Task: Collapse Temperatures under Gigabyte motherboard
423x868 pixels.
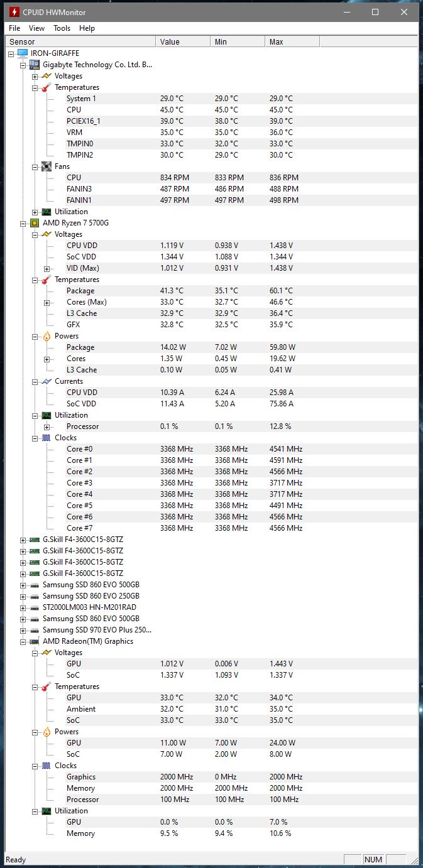Action: (35, 87)
